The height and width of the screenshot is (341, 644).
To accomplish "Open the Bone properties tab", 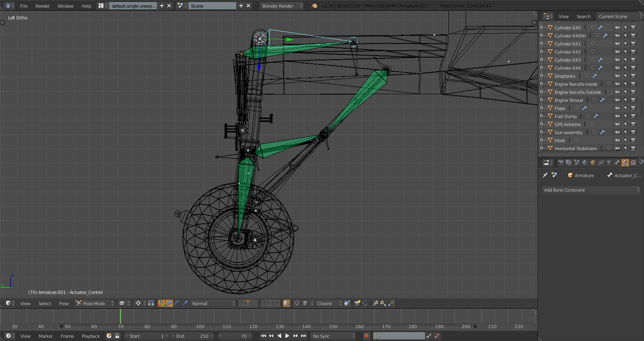I will 617,163.
